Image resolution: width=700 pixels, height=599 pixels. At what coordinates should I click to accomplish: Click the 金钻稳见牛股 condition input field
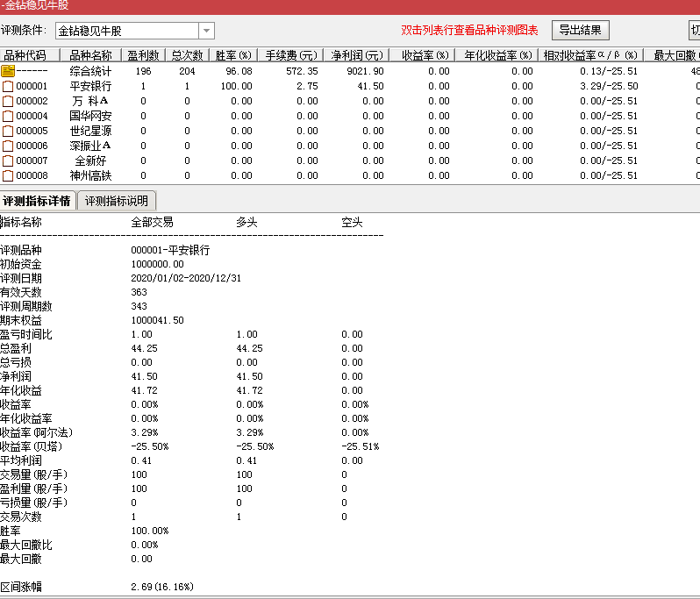click(126, 32)
